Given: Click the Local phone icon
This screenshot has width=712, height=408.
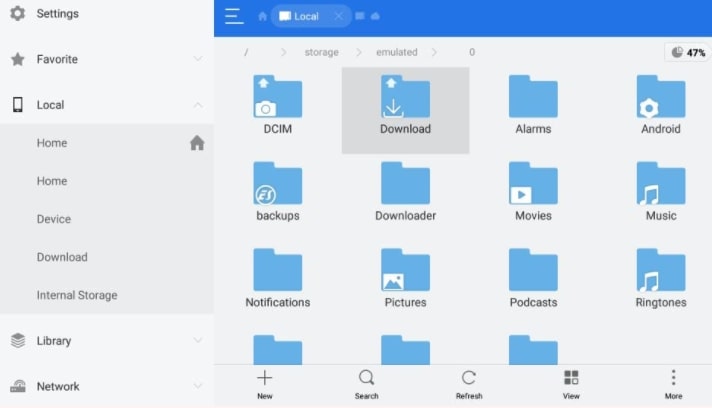Looking at the screenshot, I should click(x=18, y=105).
